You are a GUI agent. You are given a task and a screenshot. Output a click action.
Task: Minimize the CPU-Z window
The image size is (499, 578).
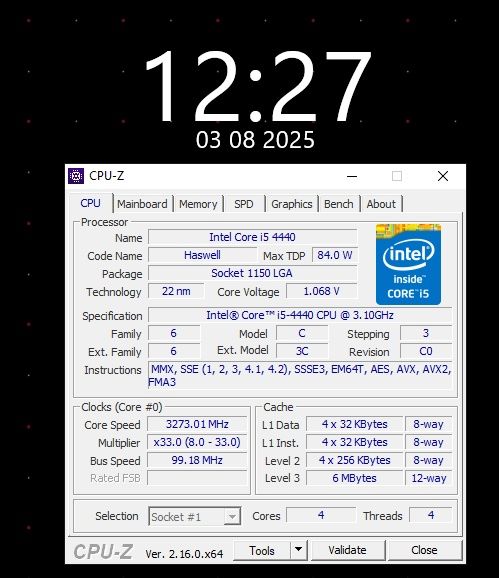click(x=352, y=176)
